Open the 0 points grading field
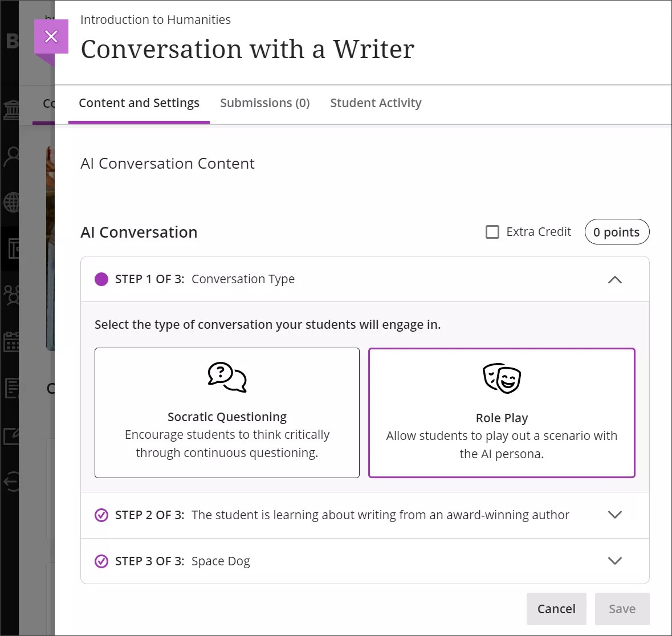672x636 pixels. click(x=617, y=231)
